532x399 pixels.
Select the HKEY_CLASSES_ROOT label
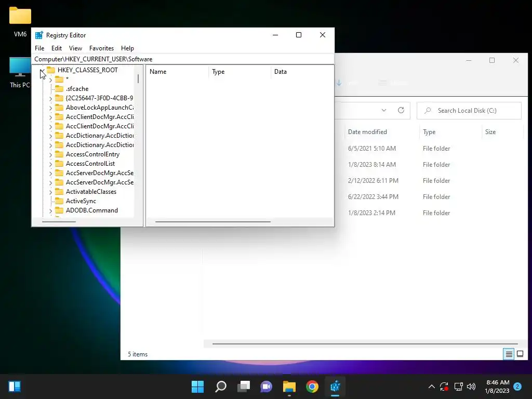[x=87, y=70]
